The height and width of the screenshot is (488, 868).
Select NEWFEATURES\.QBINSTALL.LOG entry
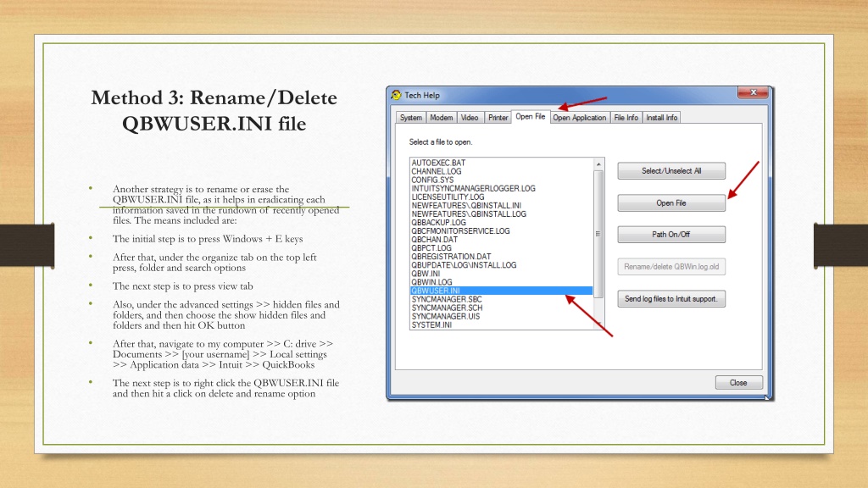469,214
